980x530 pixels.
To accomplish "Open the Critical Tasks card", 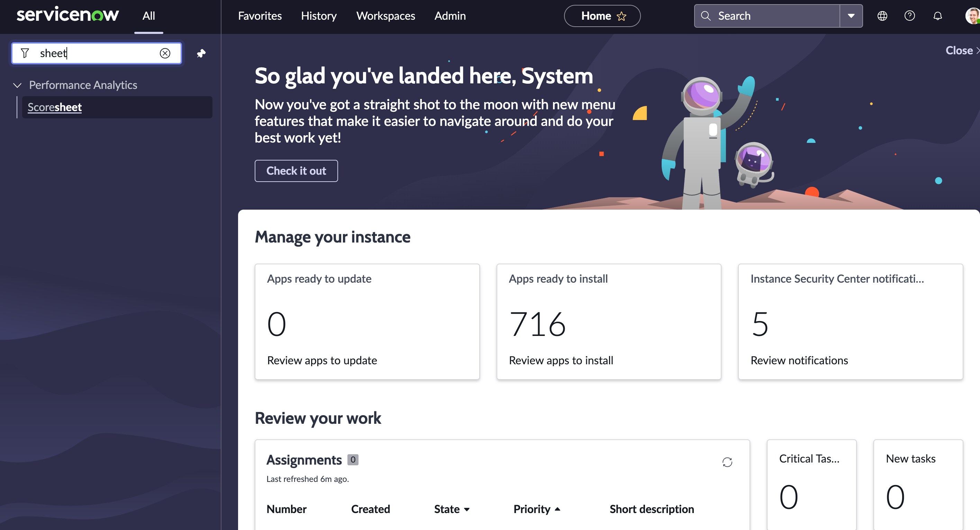I will 811,485.
